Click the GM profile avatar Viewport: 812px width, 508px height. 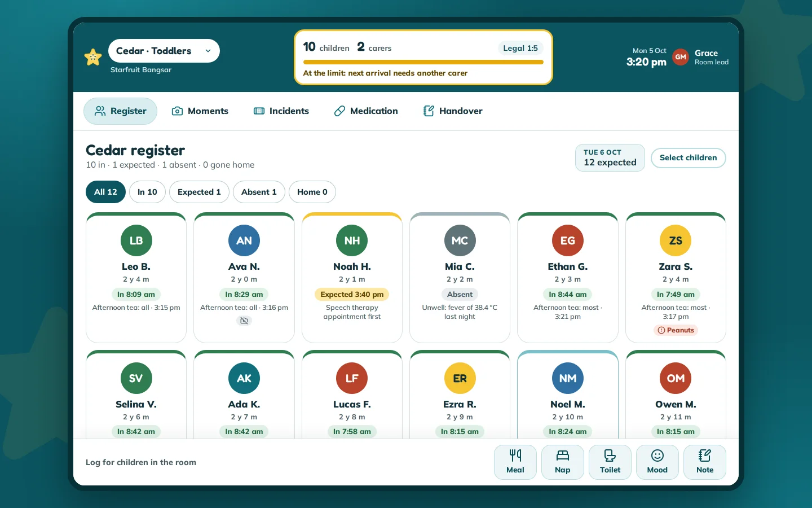pos(681,57)
